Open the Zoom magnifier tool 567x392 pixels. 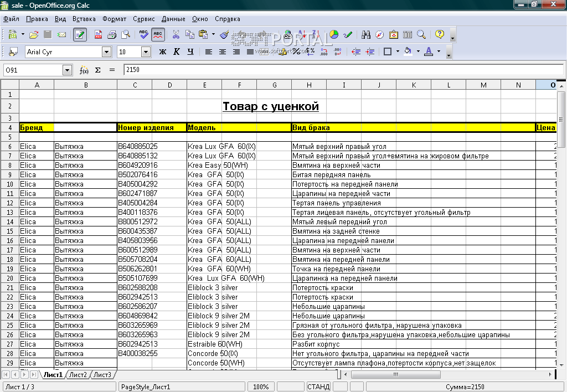(x=421, y=34)
